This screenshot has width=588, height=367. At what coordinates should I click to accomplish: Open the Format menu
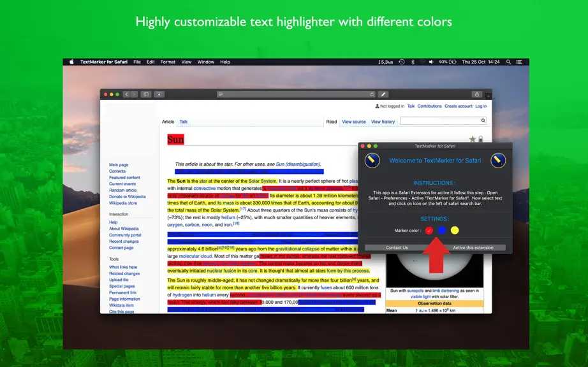tap(168, 62)
